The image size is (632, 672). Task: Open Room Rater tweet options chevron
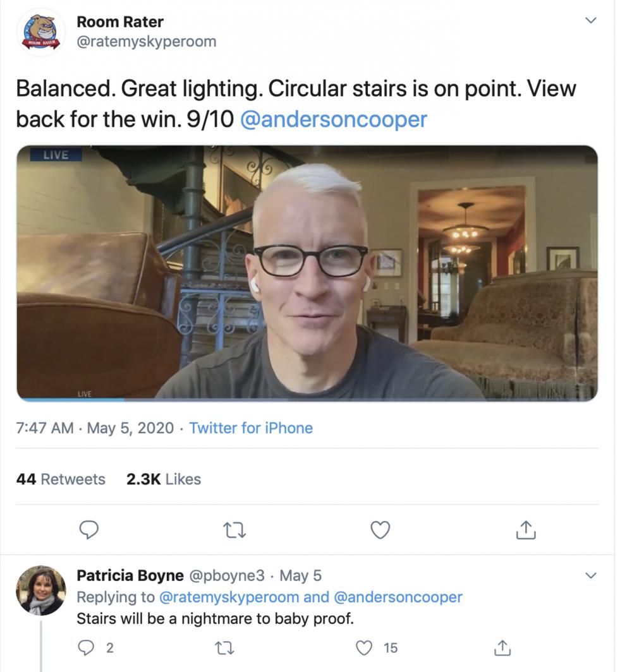click(591, 21)
